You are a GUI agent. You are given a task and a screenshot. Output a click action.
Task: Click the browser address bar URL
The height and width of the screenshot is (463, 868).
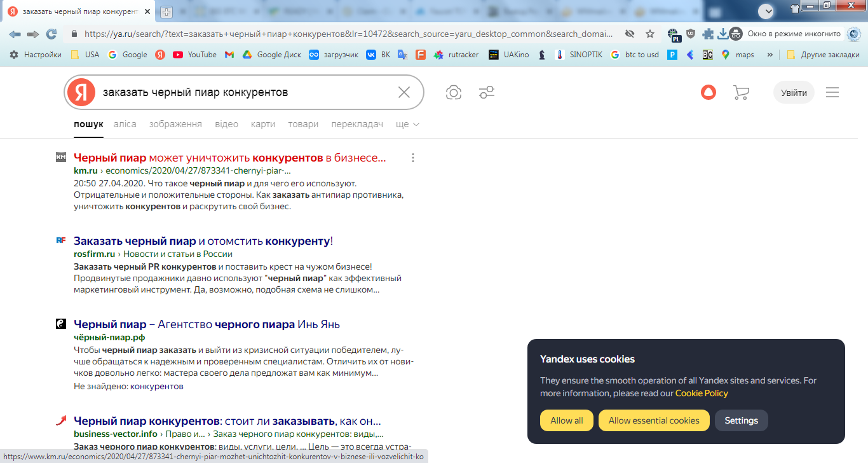pos(348,34)
